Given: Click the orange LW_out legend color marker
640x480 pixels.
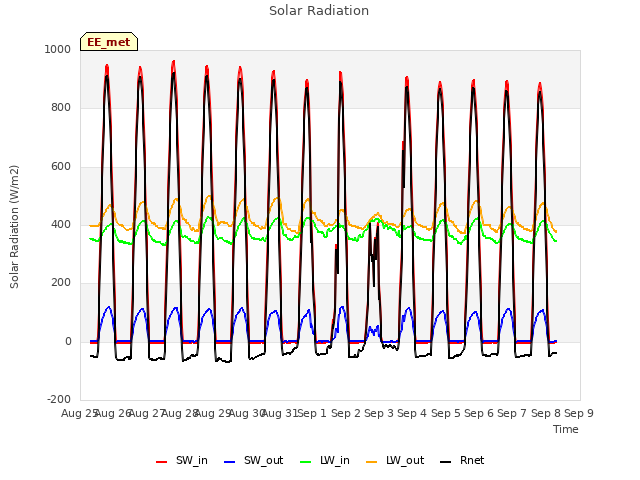Looking at the screenshot, I should 371,462.
